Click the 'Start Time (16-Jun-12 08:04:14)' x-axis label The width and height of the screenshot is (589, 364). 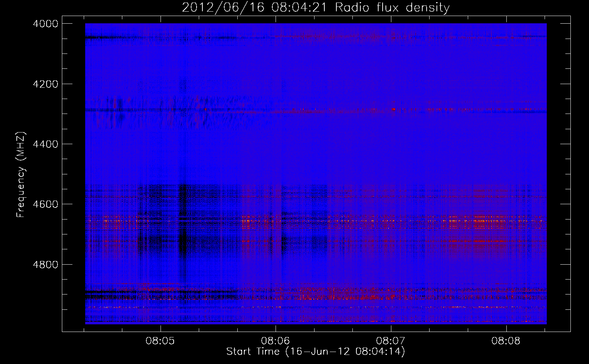point(316,352)
